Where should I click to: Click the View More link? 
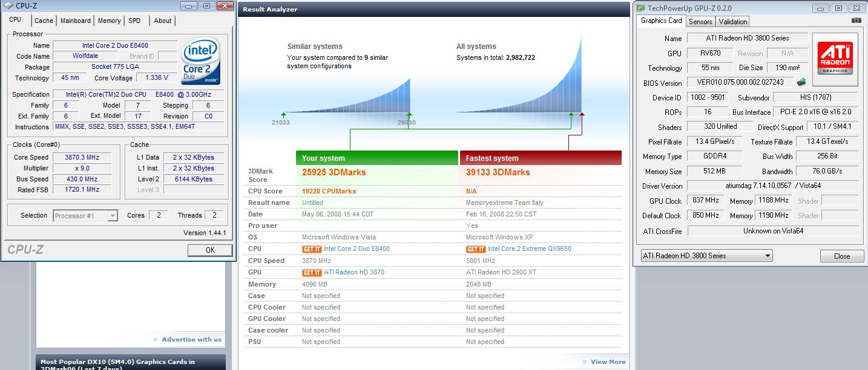tap(608, 362)
